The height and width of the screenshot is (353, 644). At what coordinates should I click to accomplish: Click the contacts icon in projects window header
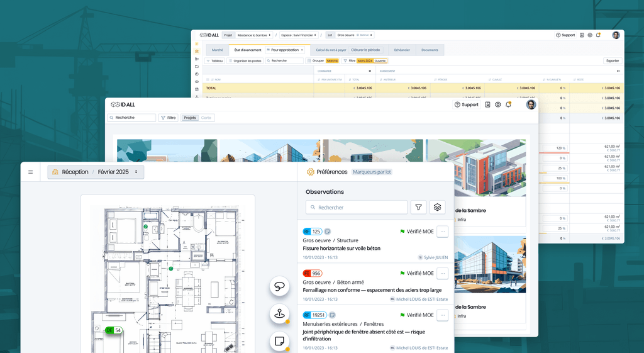coord(487,105)
